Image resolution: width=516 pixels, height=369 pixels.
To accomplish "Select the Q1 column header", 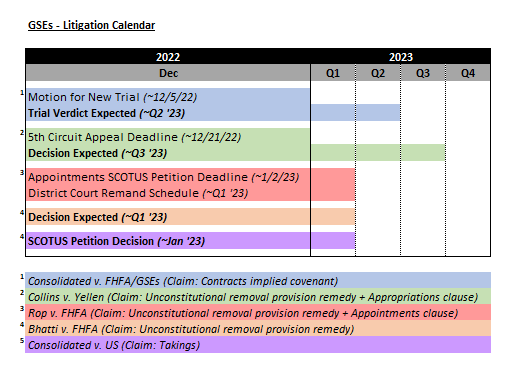I will point(333,73).
